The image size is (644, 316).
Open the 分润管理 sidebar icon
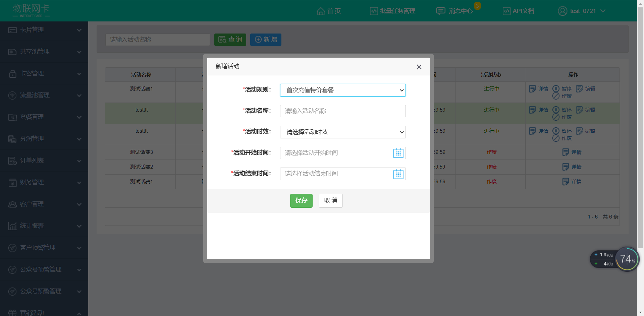(12, 139)
